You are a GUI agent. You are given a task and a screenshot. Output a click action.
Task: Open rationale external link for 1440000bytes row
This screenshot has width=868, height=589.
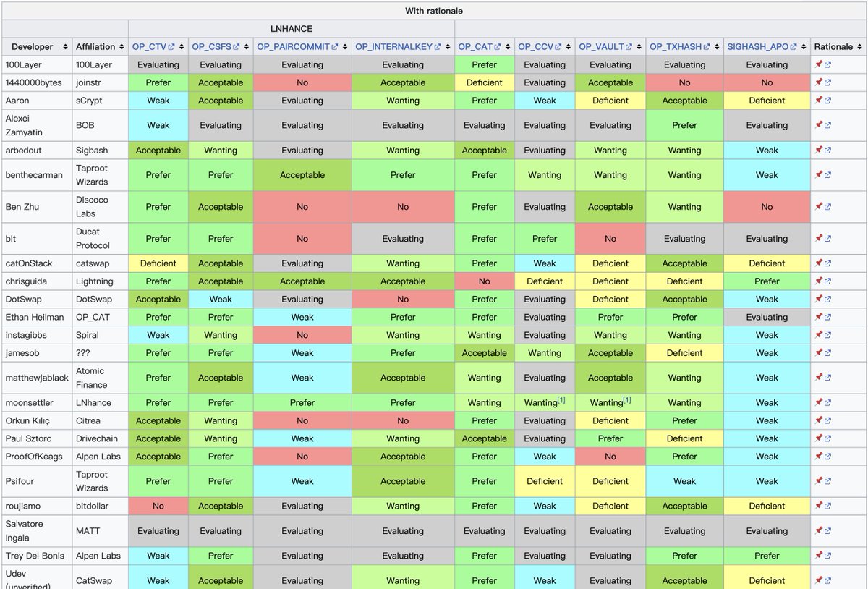tap(827, 82)
